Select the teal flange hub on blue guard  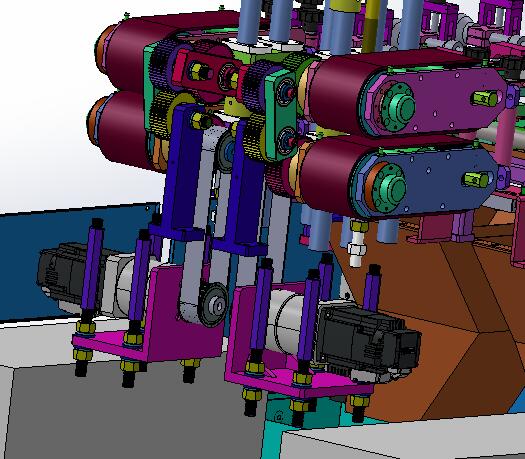pyautogui.click(x=389, y=188)
